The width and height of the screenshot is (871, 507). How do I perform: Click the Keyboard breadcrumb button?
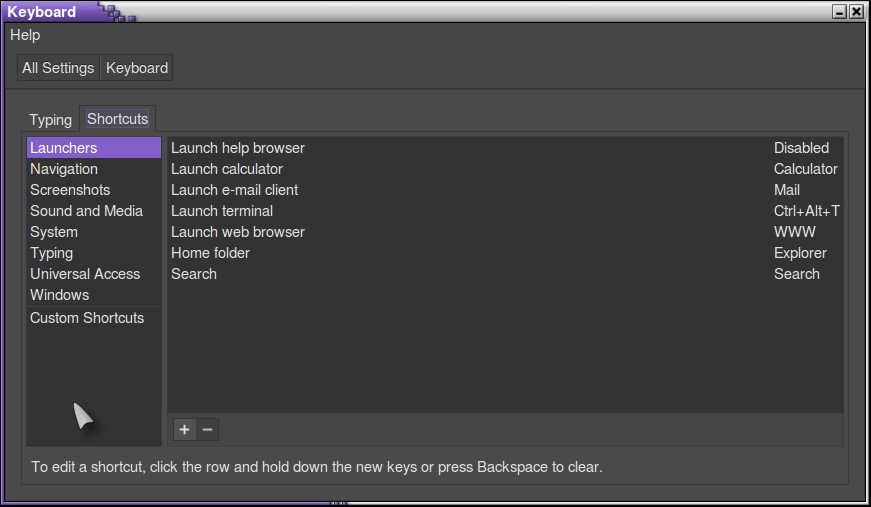tap(137, 68)
